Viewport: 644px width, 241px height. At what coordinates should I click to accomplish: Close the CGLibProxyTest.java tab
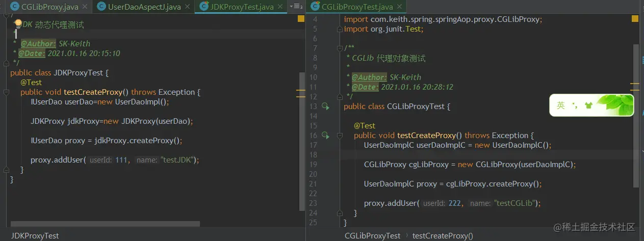coord(400,7)
